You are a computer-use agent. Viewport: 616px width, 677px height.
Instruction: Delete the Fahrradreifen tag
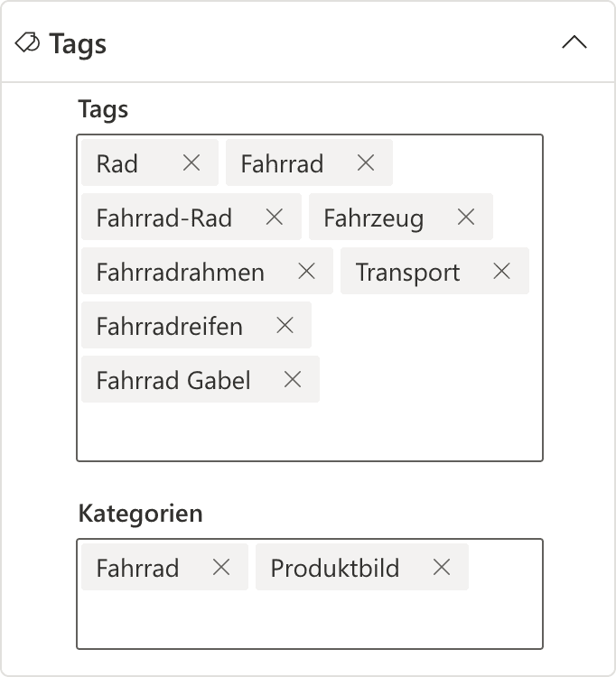click(285, 325)
